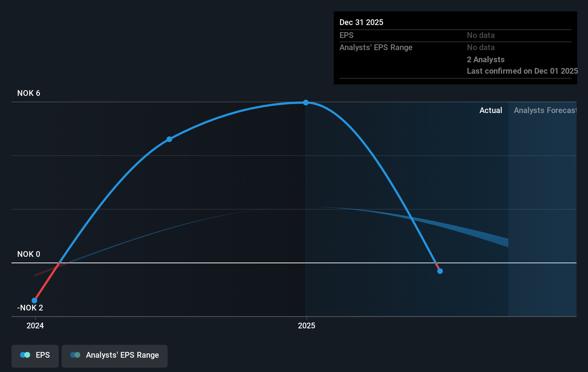This screenshot has width=588, height=372.
Task: Click the latest negative EPS data point
Action: [x=440, y=271]
